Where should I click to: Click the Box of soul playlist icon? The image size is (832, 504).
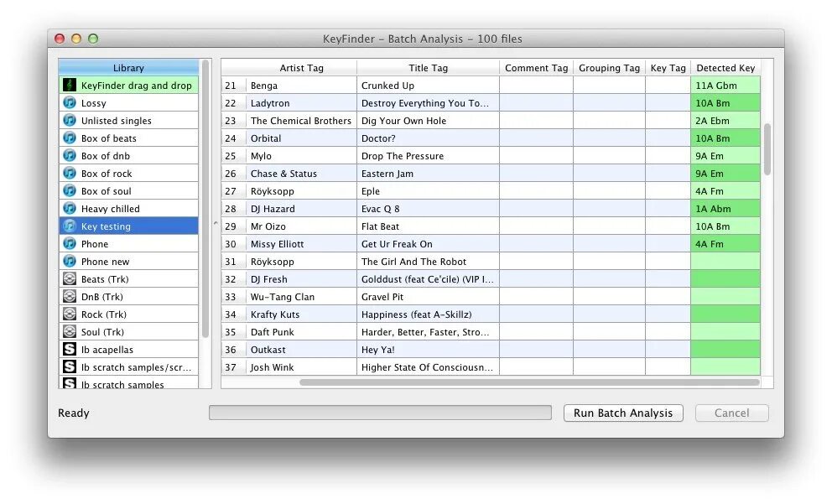pos(70,190)
